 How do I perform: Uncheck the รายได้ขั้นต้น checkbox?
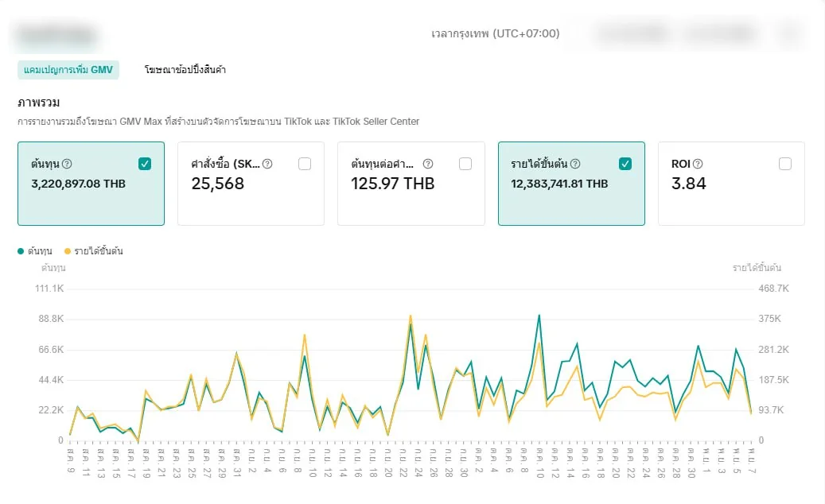625,164
